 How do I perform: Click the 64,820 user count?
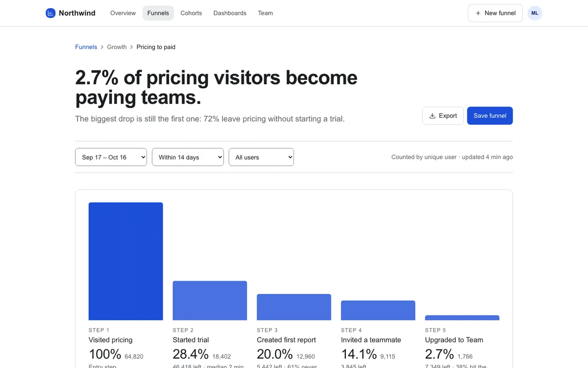134,357
